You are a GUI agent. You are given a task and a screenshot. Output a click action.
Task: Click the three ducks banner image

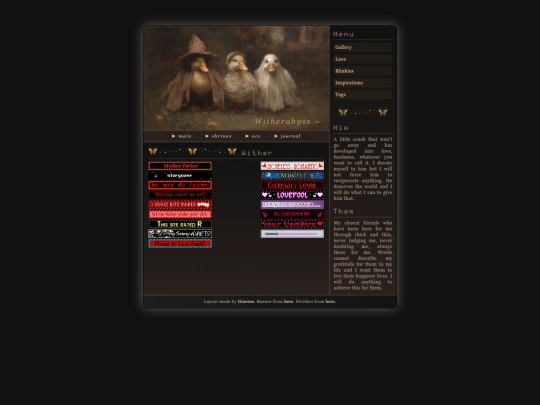(x=237, y=78)
